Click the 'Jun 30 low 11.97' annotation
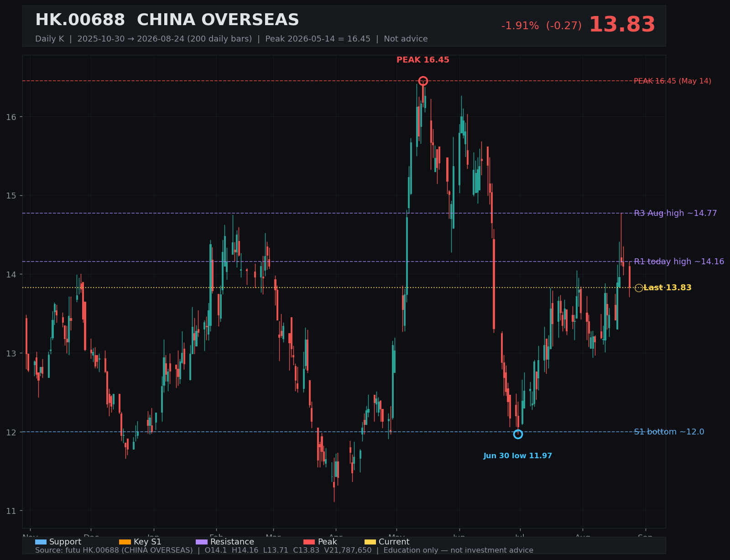Screen dimensions: 730x560 click(x=518, y=456)
